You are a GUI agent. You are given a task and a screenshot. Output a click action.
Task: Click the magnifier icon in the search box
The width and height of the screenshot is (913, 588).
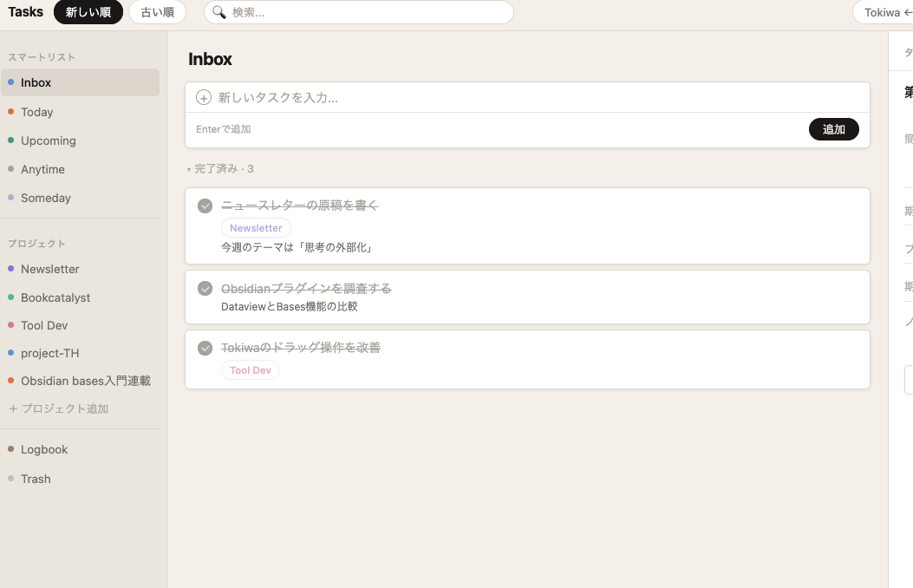pos(219,12)
